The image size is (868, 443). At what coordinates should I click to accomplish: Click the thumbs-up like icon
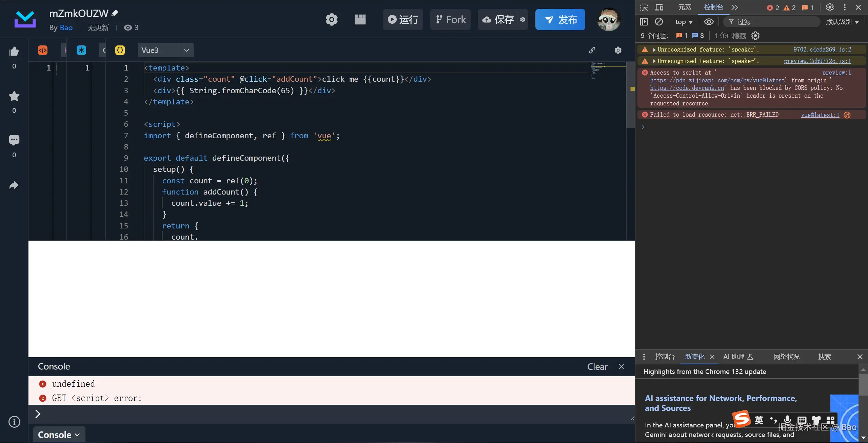[14, 52]
